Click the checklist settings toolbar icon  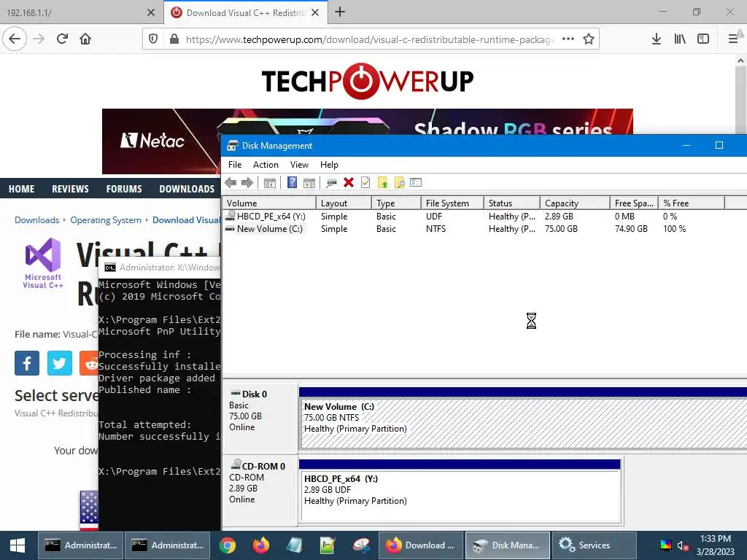[416, 182]
